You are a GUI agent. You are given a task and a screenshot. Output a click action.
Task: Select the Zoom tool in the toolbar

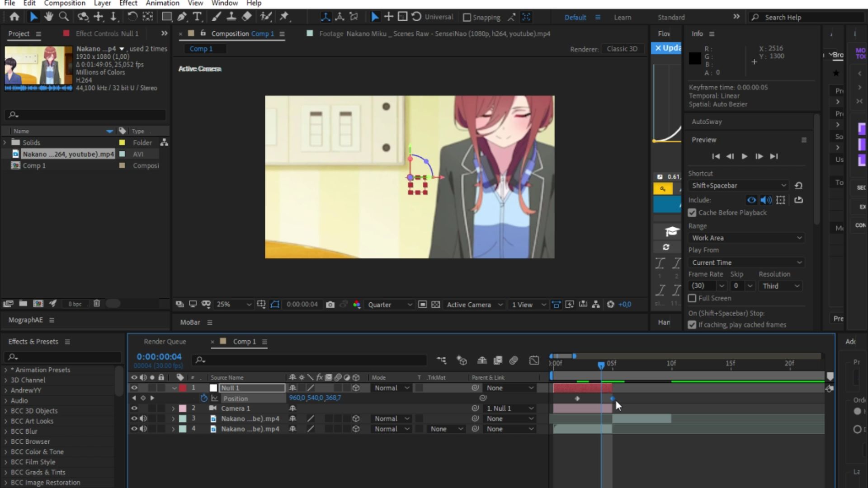[x=64, y=17]
